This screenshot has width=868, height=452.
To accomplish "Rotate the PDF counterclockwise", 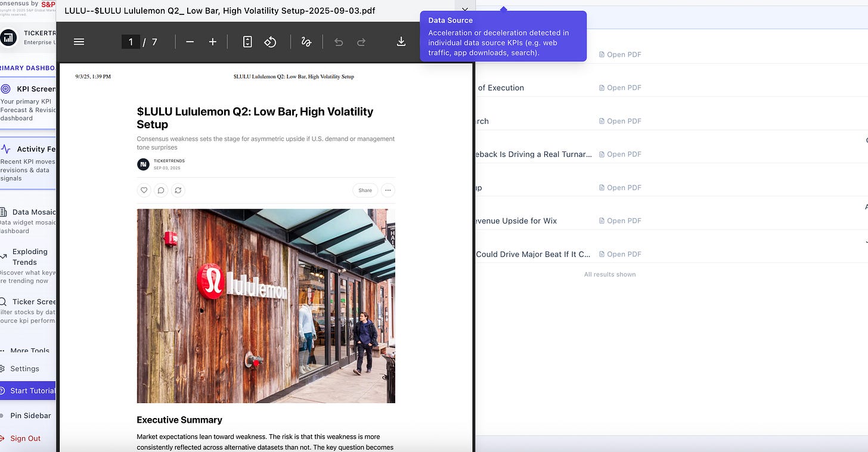I will coord(271,42).
